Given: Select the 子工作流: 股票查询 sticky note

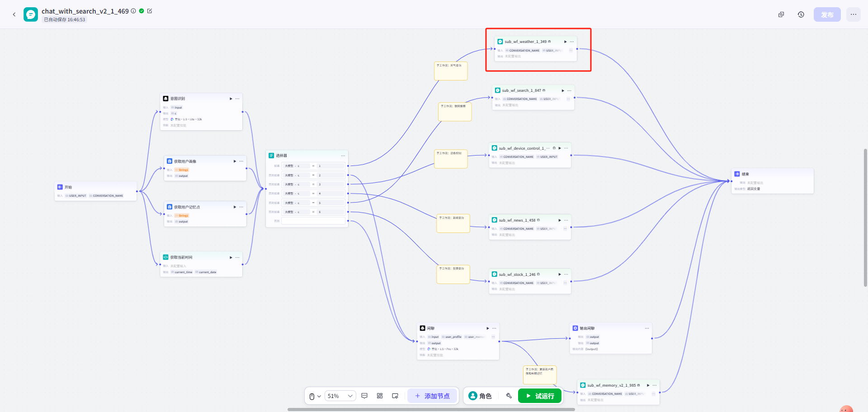Looking at the screenshot, I should coord(453,275).
